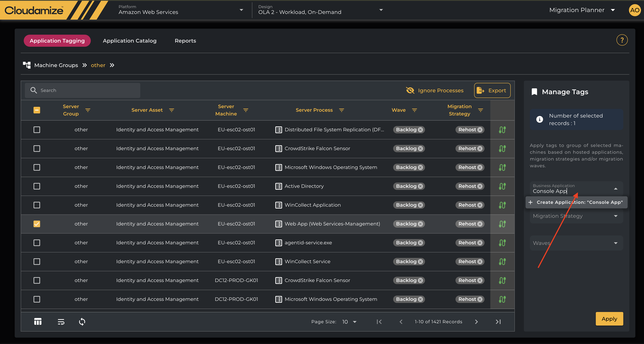Click column chooser icon in table footer
Screen dimensions: 644x344
tap(38, 321)
